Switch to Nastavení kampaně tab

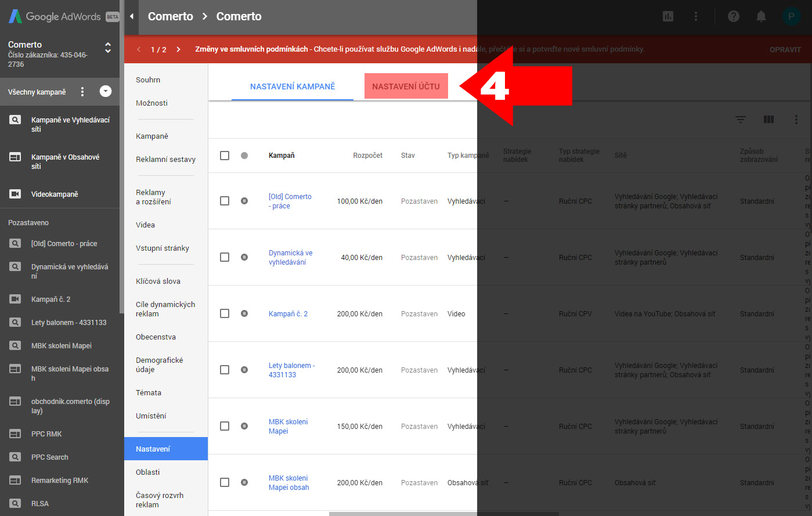[x=293, y=86]
